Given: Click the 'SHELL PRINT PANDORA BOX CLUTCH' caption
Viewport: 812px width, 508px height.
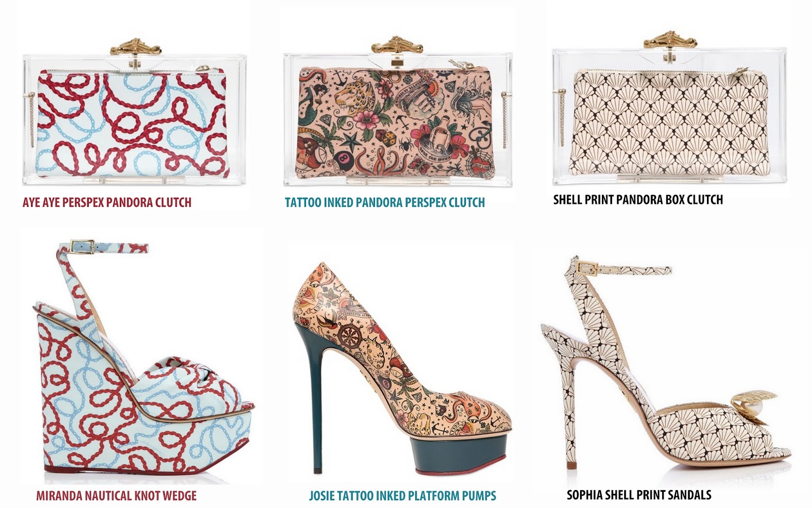Looking at the screenshot, I should pos(638,199).
